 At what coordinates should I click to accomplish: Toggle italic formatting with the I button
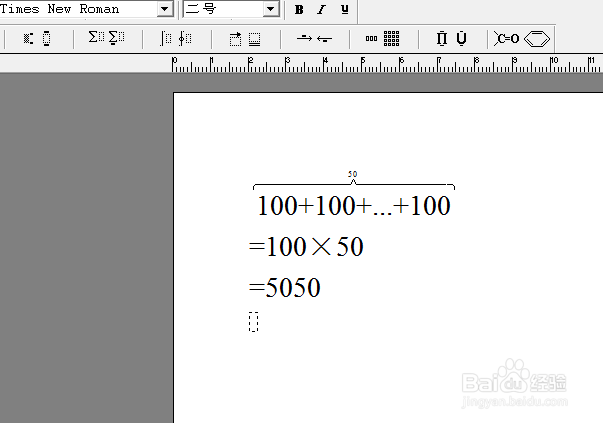321,10
